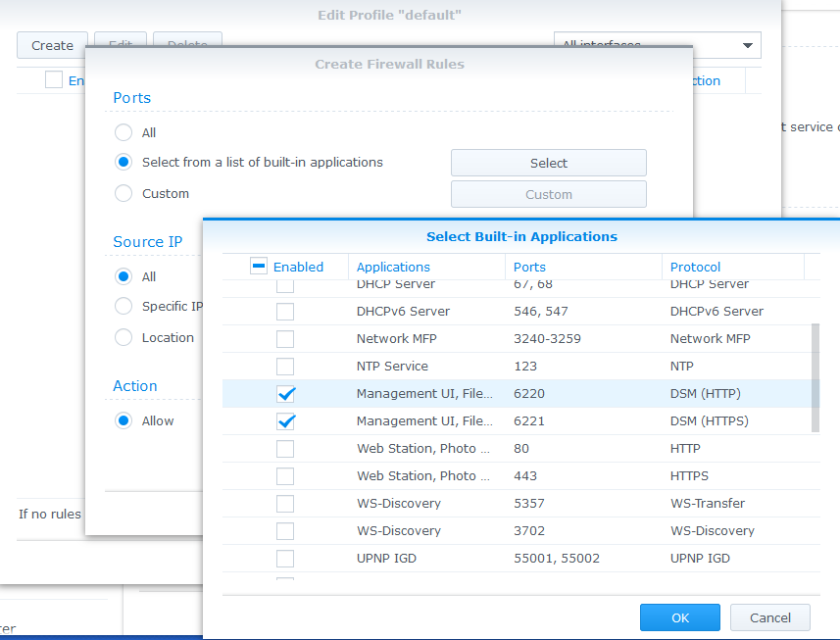The image size is (840, 640).
Task: Tick the HTTPS port 443 checkbox
Action: [x=285, y=476]
